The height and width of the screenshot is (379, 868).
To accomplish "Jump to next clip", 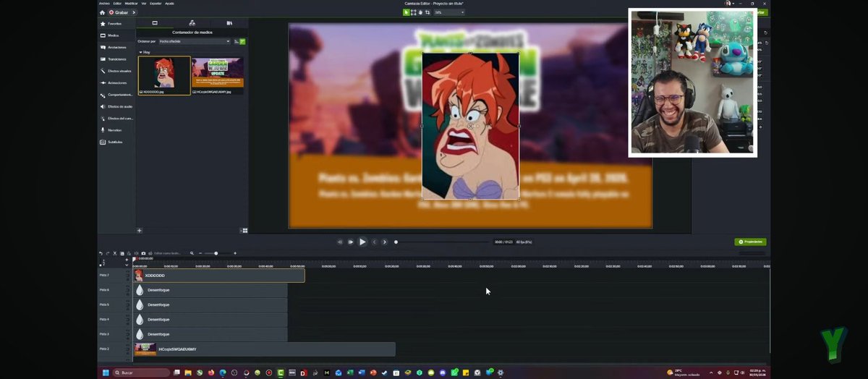I will point(385,242).
